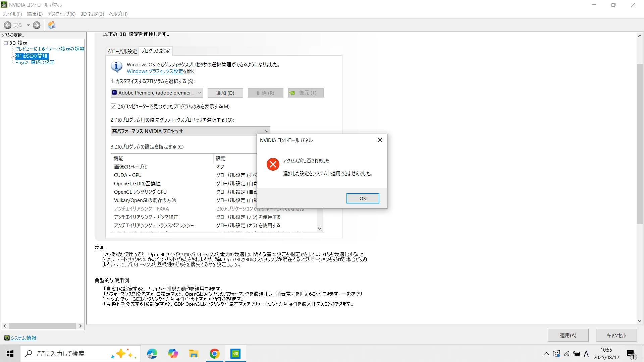
Task: Click the 追加 (D) button
Action: point(225,93)
